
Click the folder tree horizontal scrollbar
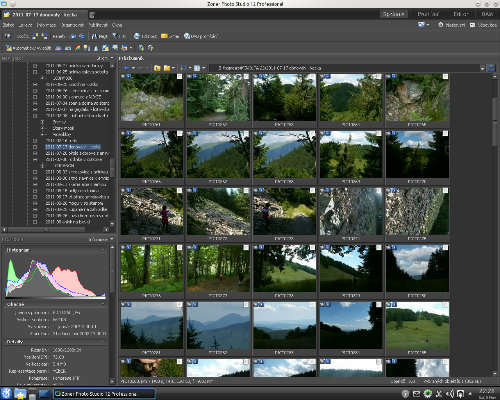coord(55,230)
